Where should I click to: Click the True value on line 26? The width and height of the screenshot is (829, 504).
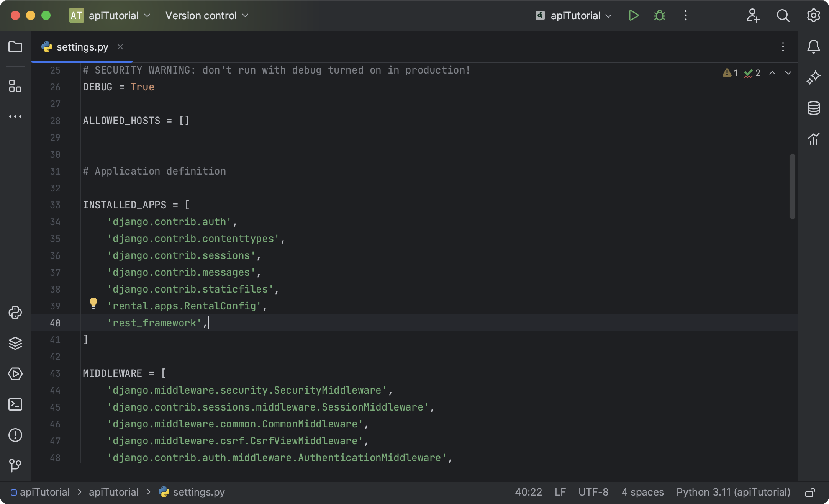point(143,87)
